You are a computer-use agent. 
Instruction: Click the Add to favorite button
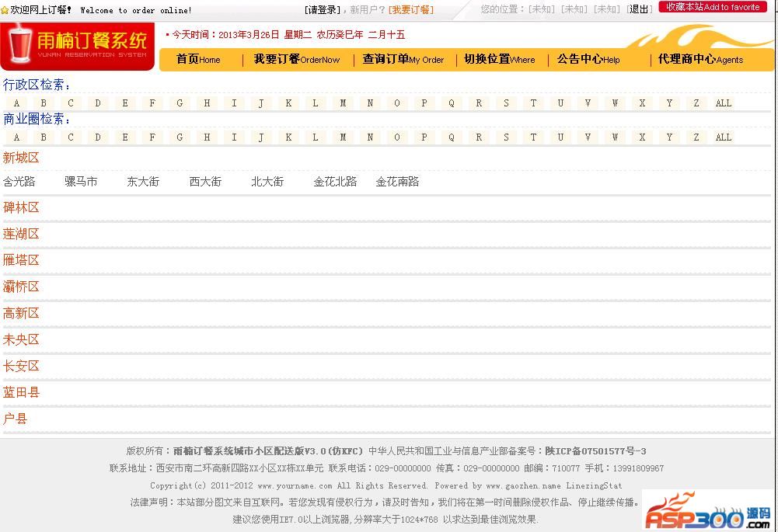click(713, 7)
